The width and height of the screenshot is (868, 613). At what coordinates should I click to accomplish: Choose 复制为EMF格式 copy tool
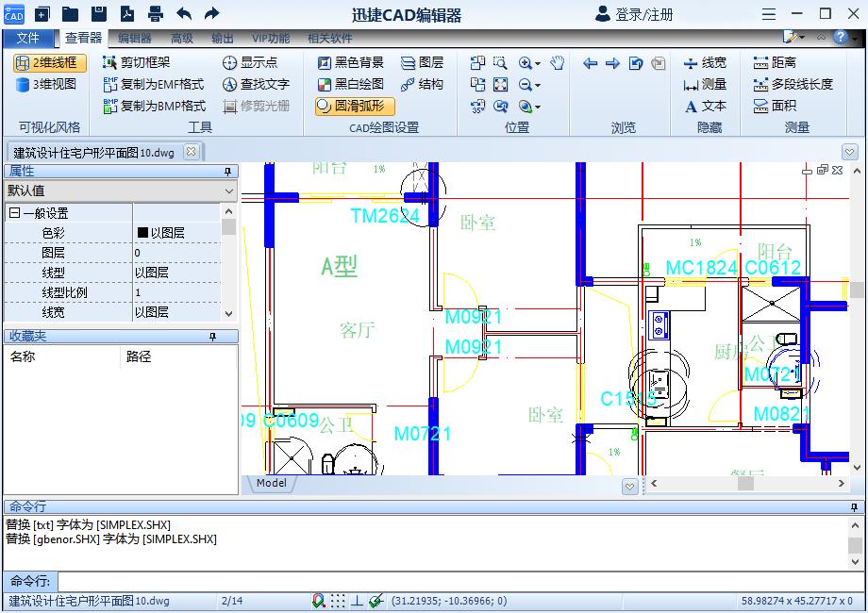coord(154,84)
